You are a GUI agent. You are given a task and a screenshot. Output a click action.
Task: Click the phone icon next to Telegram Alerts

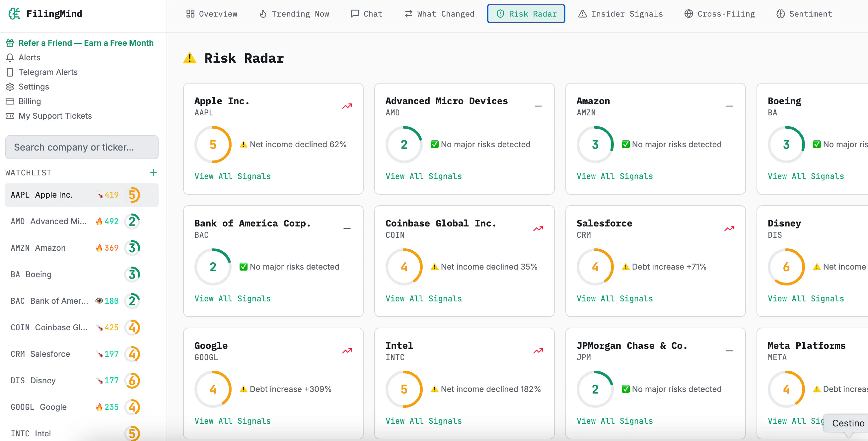point(10,72)
